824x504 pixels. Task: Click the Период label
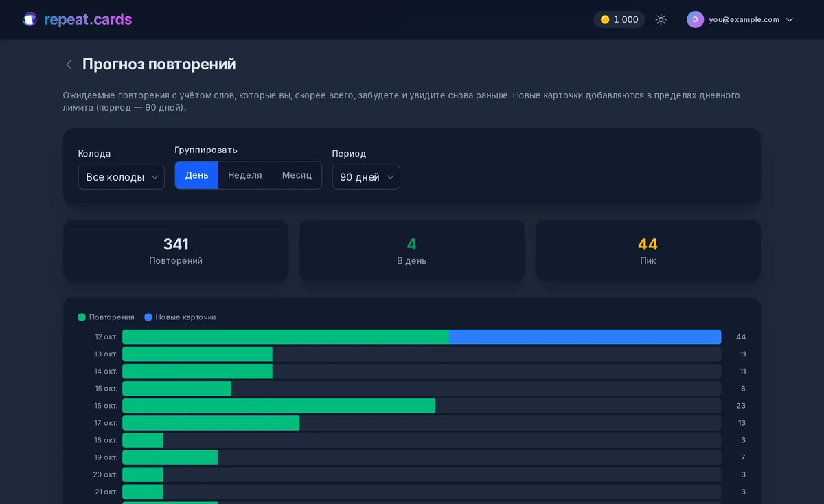(x=349, y=154)
